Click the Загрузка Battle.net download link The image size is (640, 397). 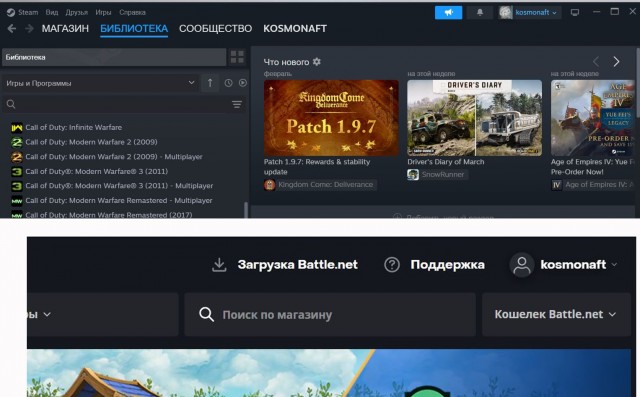[298, 265]
